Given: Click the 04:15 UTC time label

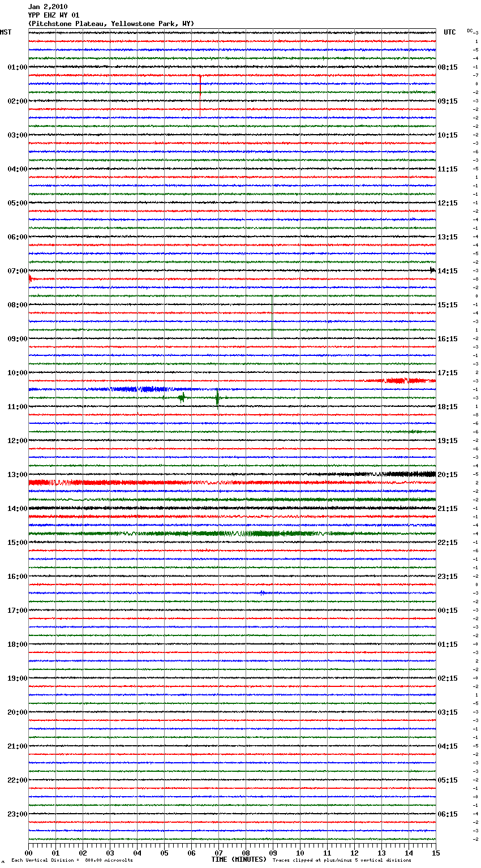Looking at the screenshot, I should coord(448,746).
